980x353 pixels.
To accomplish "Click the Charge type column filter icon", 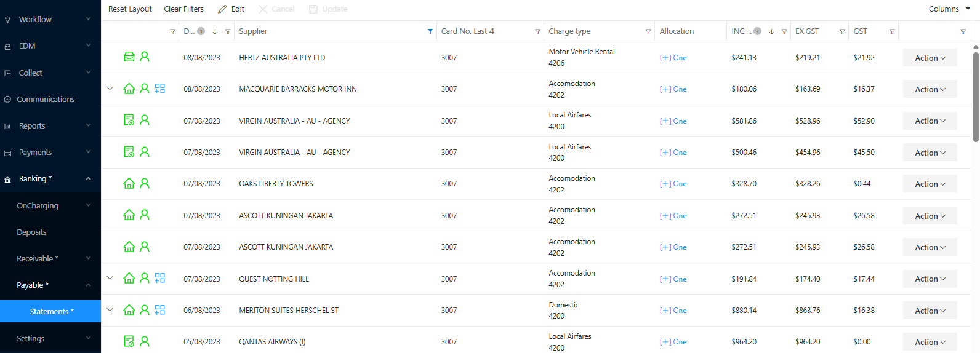I will pos(648,31).
